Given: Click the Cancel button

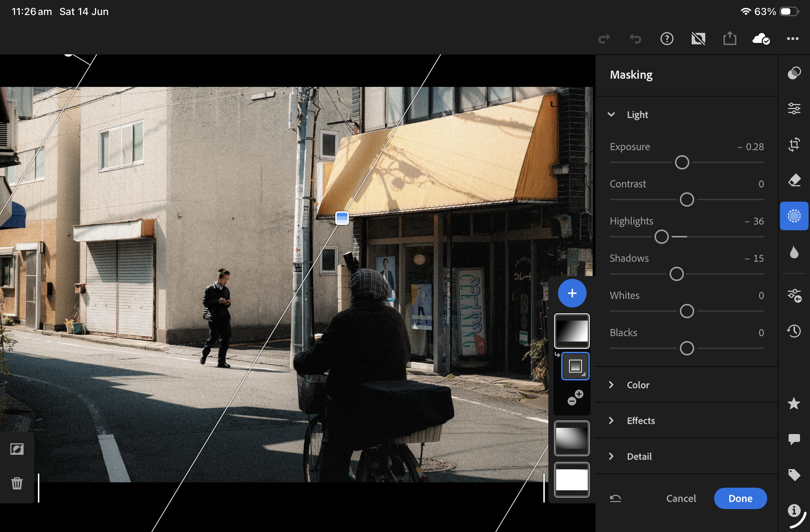Looking at the screenshot, I should pos(681,498).
